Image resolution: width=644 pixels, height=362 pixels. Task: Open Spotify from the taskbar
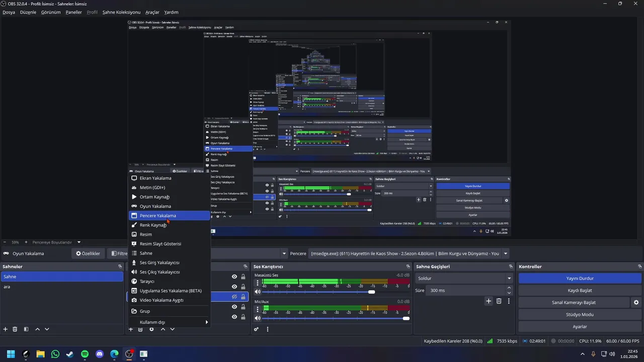(x=85, y=354)
